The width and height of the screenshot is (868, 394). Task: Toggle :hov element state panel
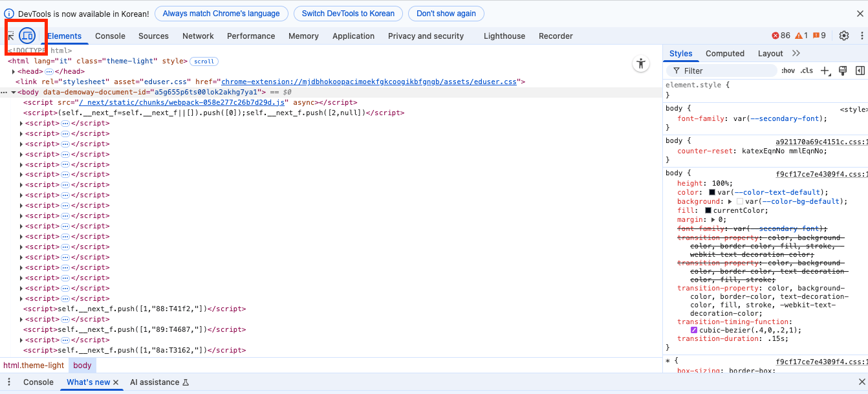pos(788,71)
